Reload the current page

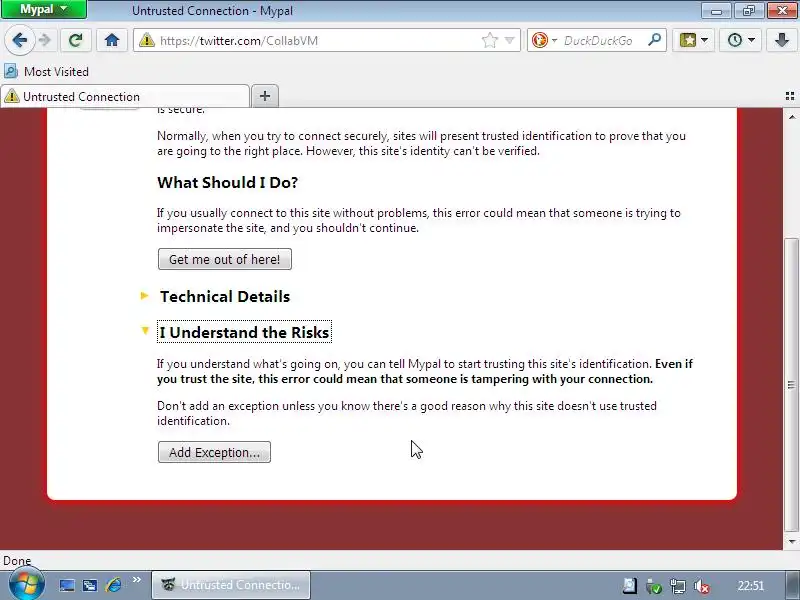tap(76, 40)
